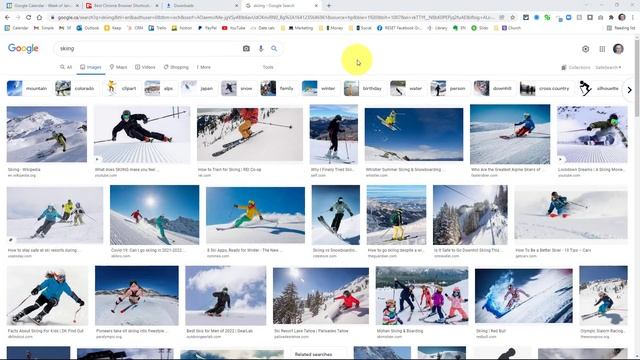
Task: Open the Reading list button
Action: point(621,28)
